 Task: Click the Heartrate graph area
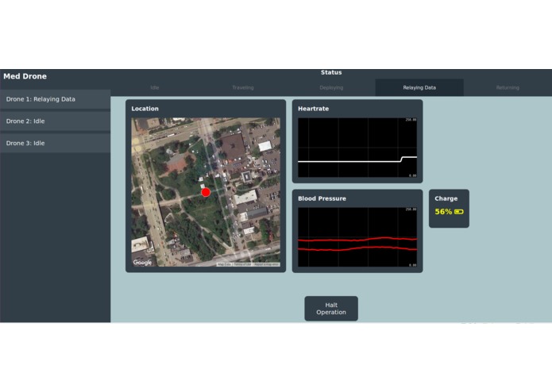(357, 148)
